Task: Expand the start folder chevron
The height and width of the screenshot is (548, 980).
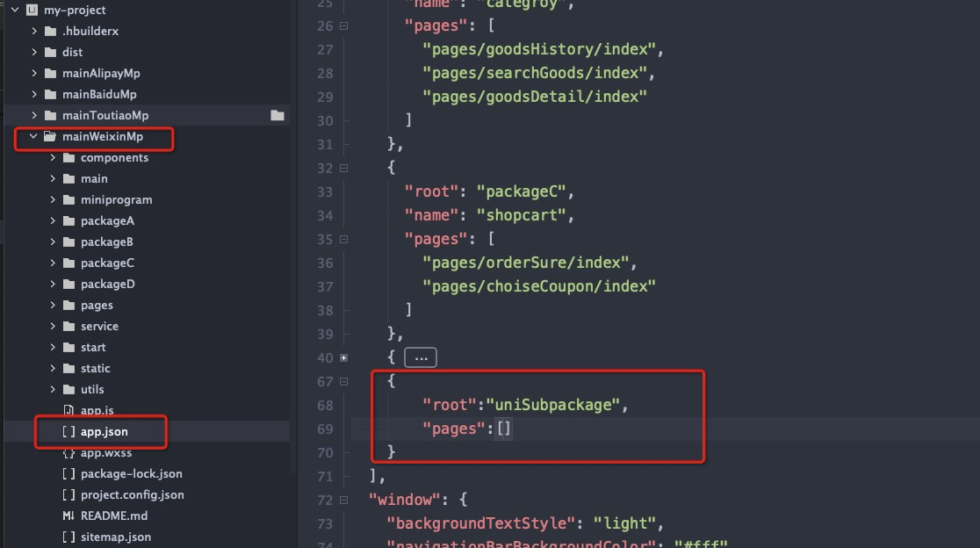Action: coord(53,348)
